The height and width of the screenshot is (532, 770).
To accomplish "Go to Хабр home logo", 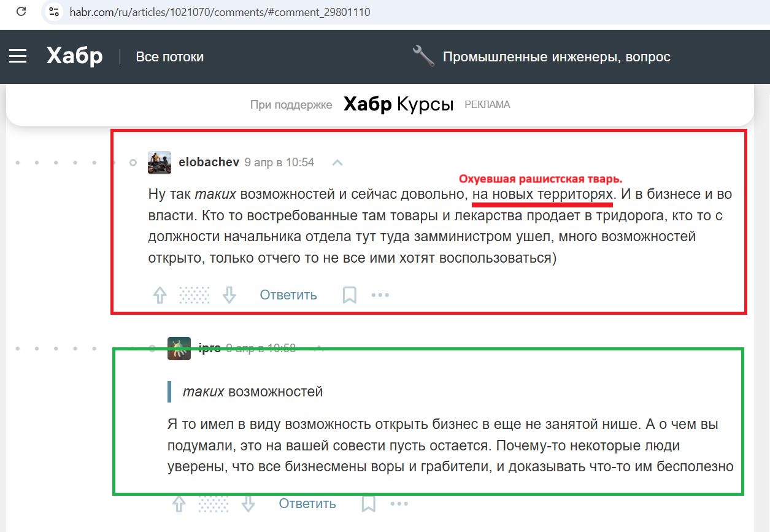I will (x=74, y=56).
